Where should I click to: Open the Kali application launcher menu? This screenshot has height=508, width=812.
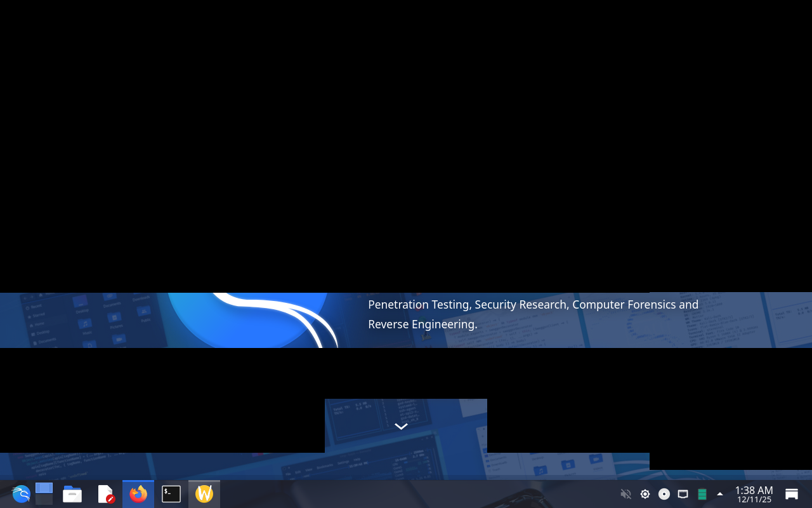(x=21, y=494)
